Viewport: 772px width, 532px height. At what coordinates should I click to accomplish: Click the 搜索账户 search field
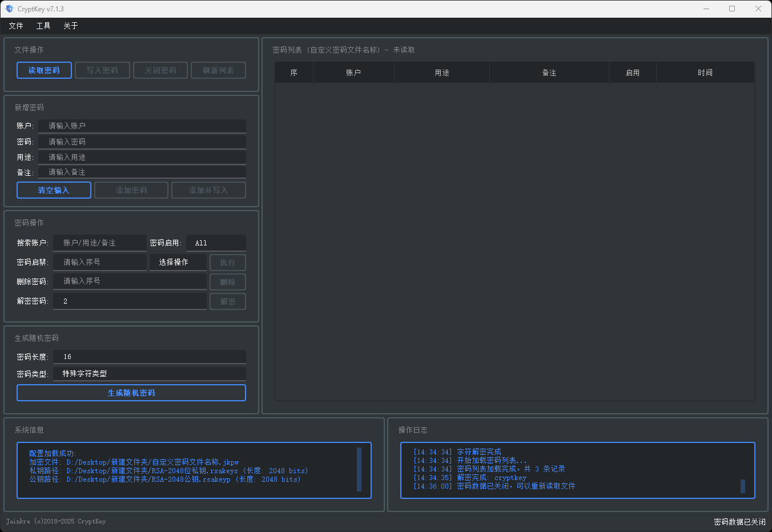(x=100, y=243)
